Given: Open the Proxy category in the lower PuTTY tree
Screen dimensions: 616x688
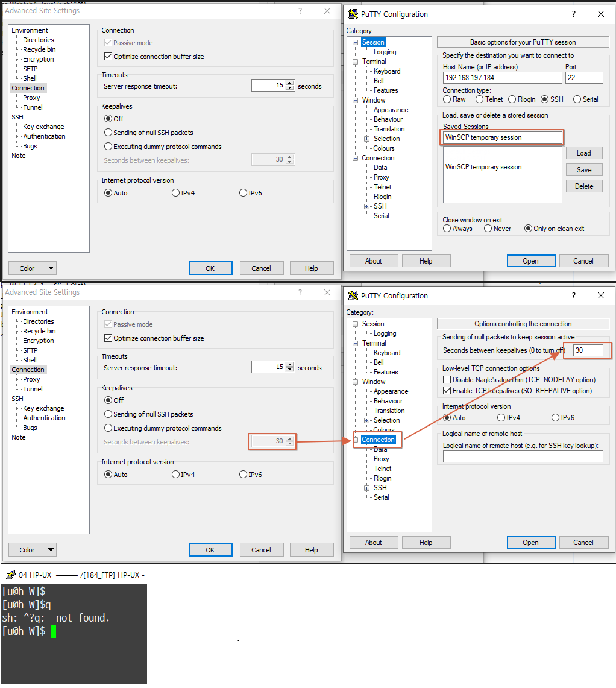Looking at the screenshot, I should pyautogui.click(x=382, y=459).
